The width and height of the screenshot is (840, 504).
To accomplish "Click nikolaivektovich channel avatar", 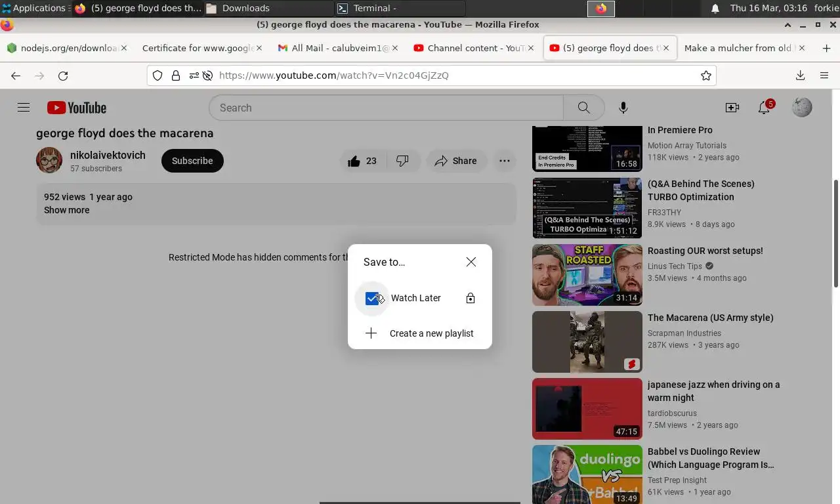I will (49, 160).
